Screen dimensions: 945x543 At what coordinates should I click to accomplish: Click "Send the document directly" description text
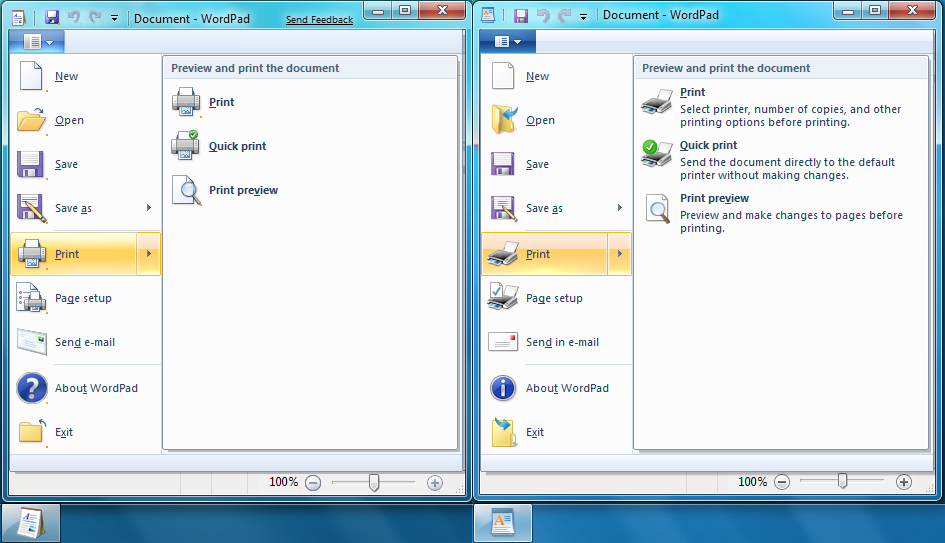(x=788, y=169)
